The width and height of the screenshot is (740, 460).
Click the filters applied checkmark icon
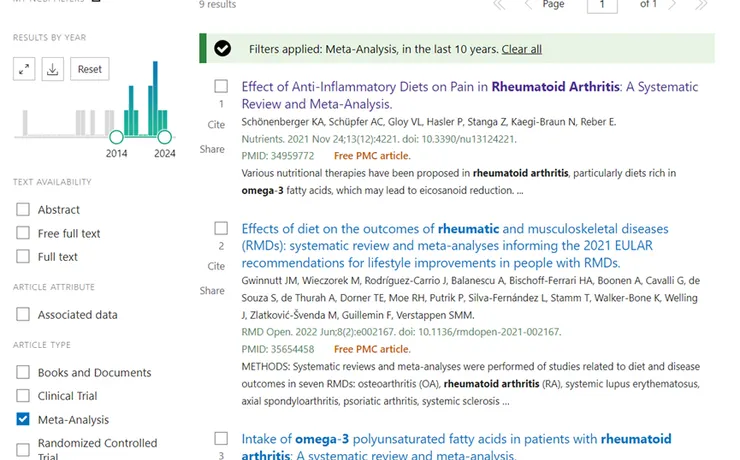tap(222, 48)
